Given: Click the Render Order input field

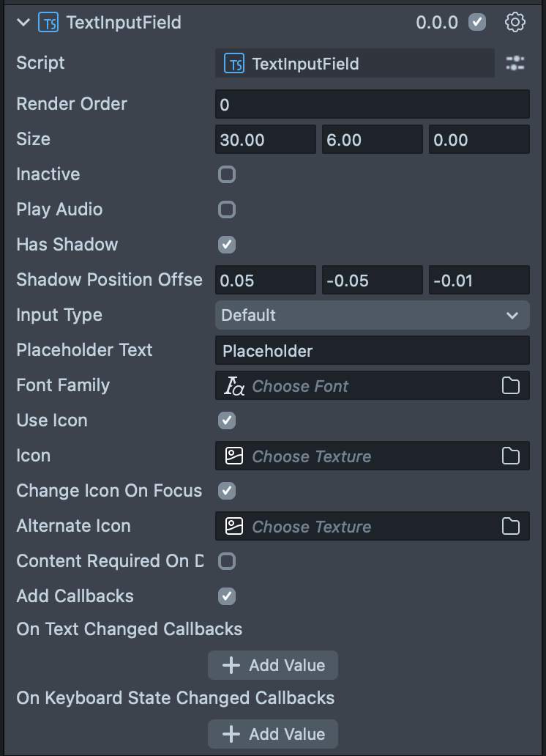Looking at the screenshot, I should coord(372,105).
